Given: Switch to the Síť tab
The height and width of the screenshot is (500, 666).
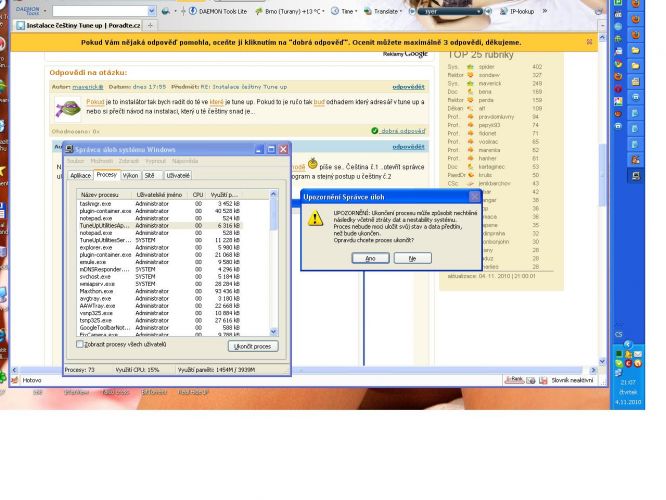Looking at the screenshot, I should click(150, 175).
